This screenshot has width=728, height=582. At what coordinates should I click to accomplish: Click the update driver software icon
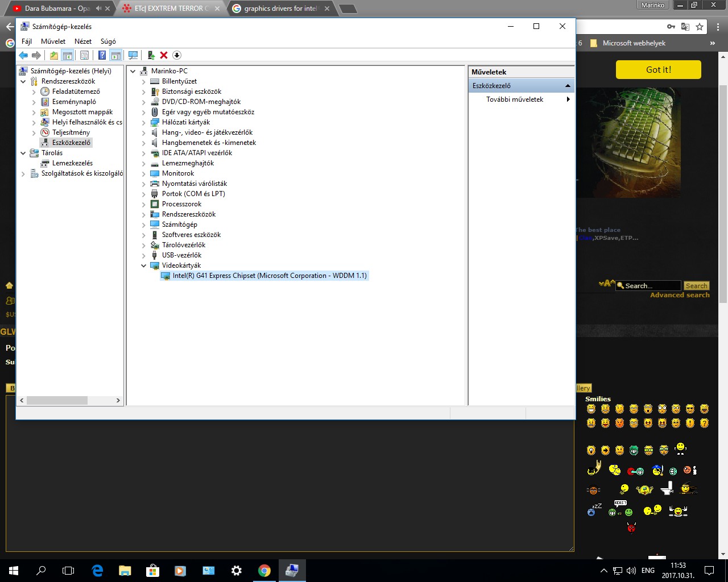(151, 55)
